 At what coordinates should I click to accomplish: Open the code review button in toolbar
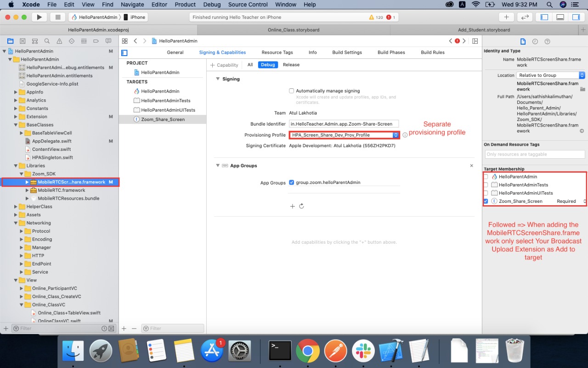coord(524,17)
